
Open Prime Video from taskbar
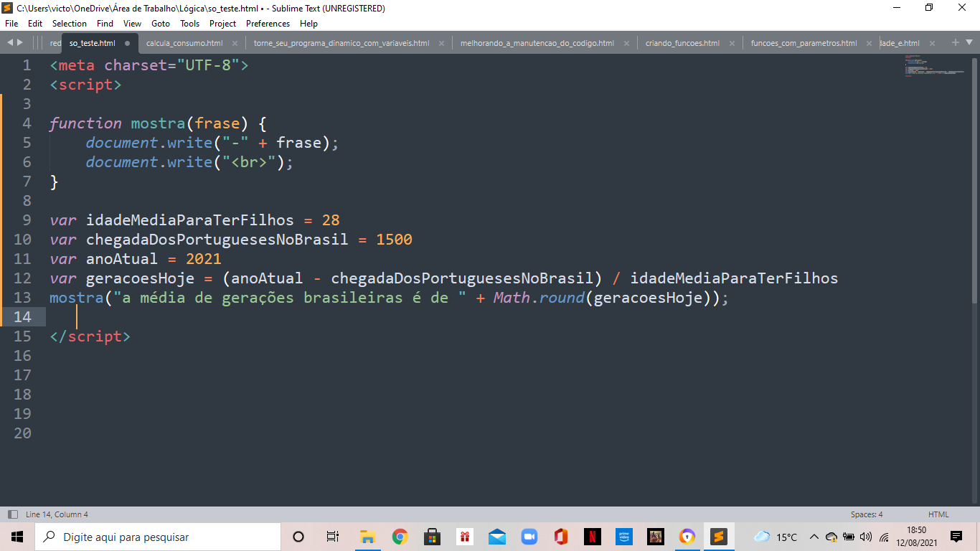pos(624,537)
